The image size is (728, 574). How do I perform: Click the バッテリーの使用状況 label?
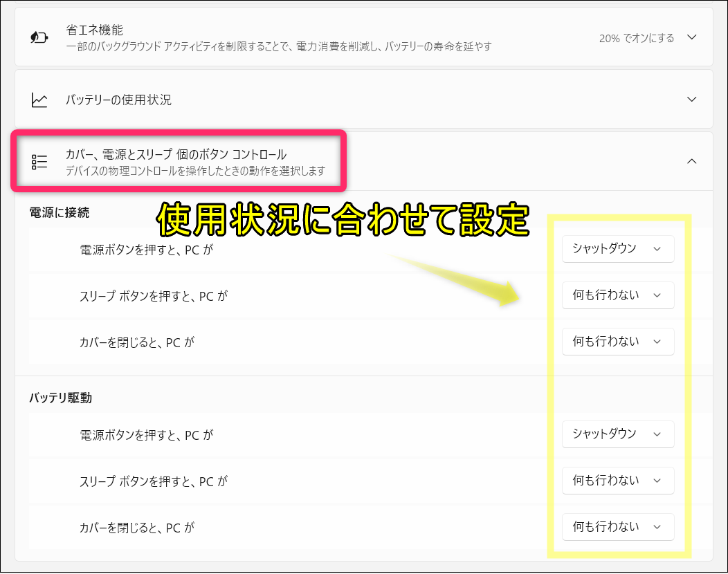118,100
